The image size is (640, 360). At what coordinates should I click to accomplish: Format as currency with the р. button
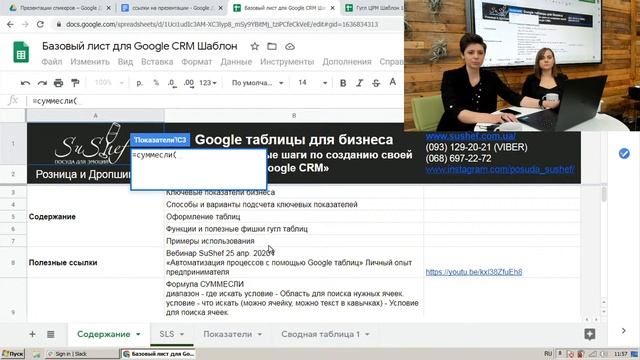140,83
